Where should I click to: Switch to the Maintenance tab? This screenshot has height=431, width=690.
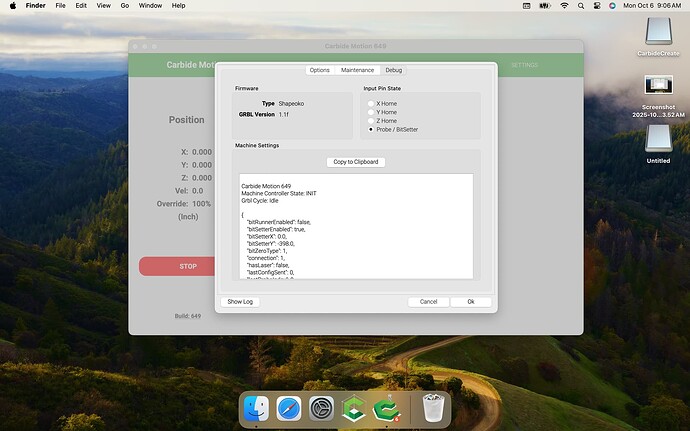(357, 70)
